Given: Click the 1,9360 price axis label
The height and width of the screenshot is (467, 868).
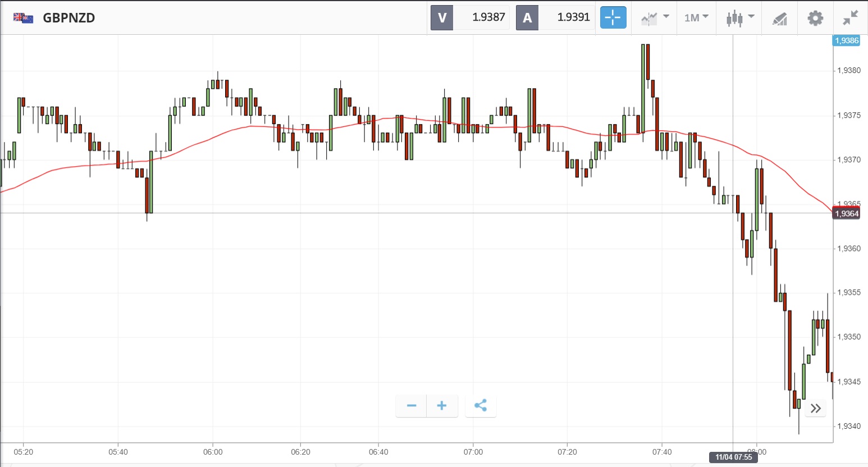Looking at the screenshot, I should pos(848,248).
